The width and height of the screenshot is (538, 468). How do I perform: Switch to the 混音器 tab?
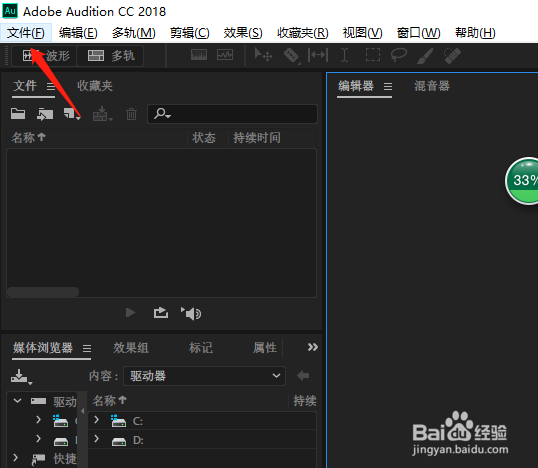click(432, 86)
